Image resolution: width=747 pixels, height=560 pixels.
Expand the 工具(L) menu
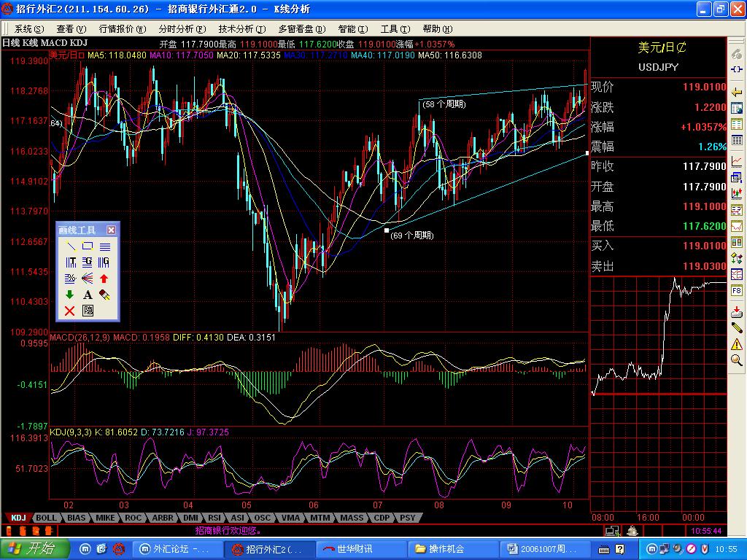394,28
